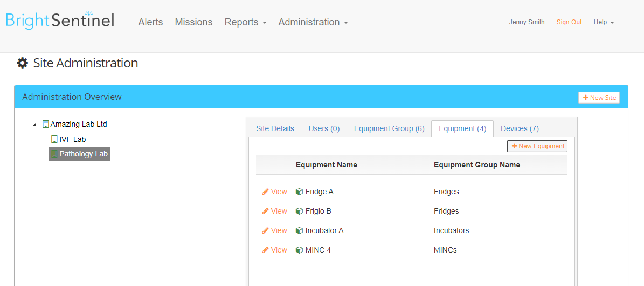Open Missions in the navigation bar
Image resolution: width=644 pixels, height=286 pixels.
pyautogui.click(x=193, y=22)
